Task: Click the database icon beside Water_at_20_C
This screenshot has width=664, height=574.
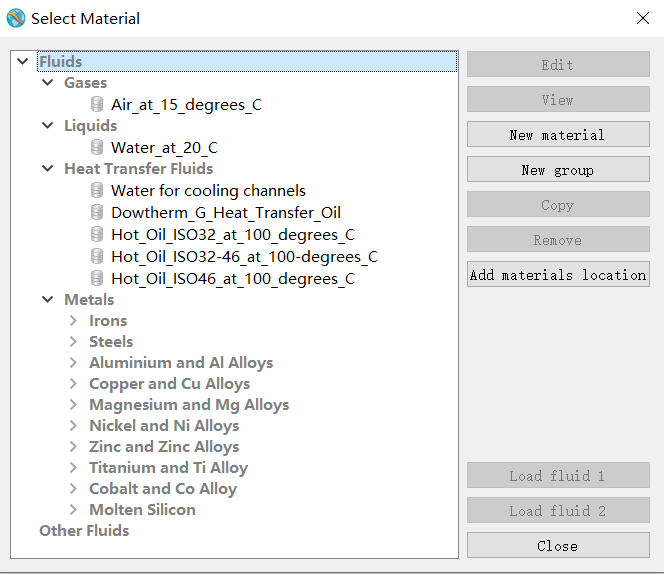Action: [97, 148]
